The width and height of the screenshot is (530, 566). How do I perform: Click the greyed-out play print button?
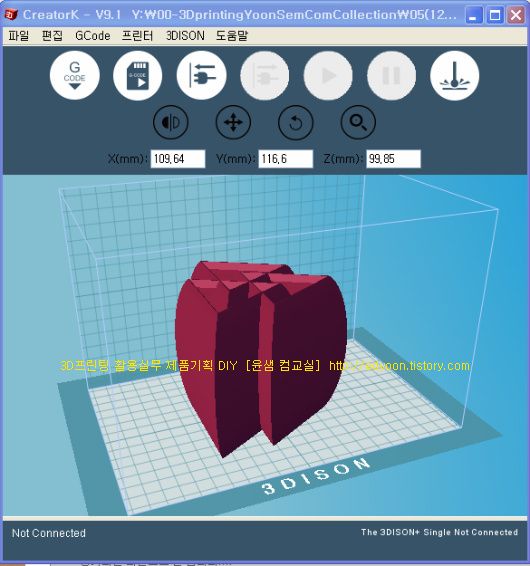[328, 75]
